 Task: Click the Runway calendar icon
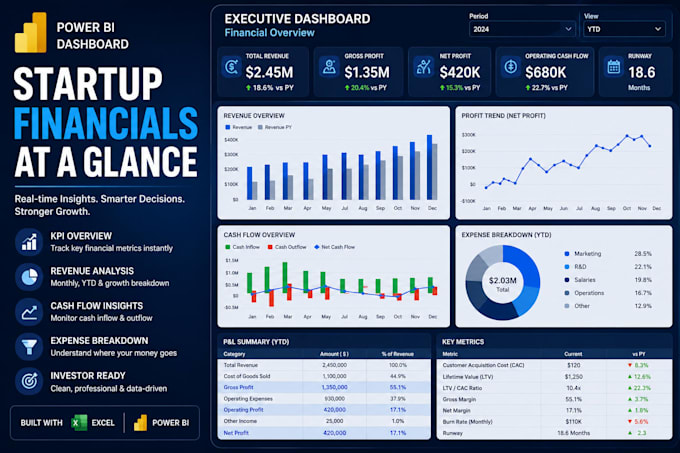614,67
